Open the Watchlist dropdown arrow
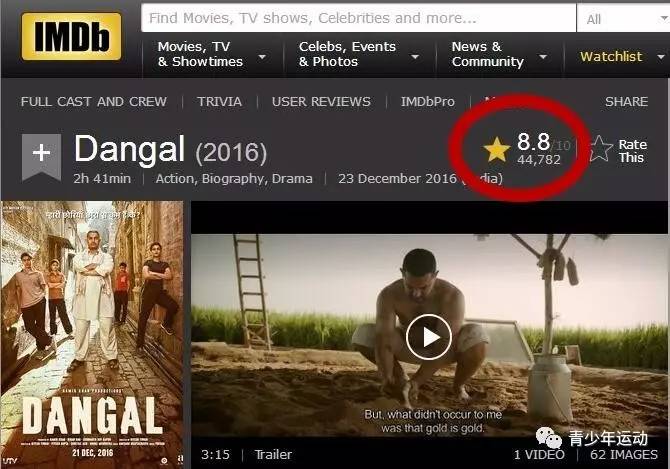 660,56
